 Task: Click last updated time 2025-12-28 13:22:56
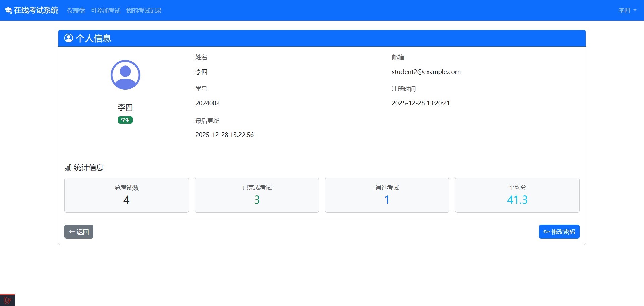(x=224, y=135)
